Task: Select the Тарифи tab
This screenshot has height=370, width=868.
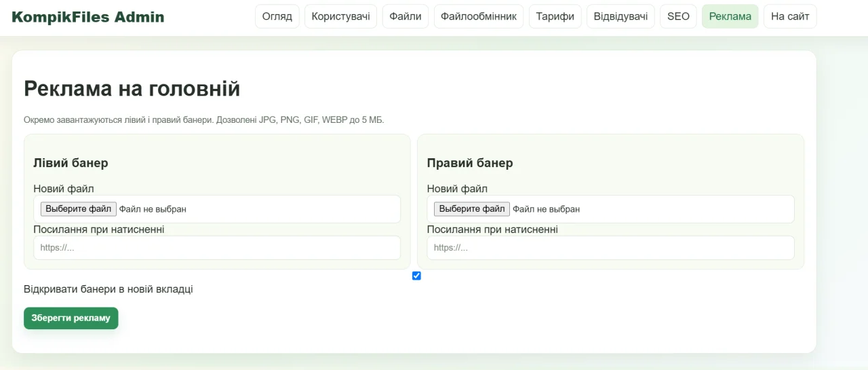Action: tap(555, 16)
